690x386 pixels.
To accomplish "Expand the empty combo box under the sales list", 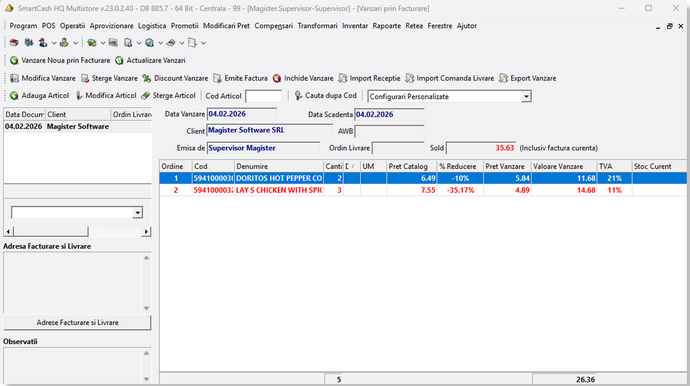I will [x=137, y=213].
